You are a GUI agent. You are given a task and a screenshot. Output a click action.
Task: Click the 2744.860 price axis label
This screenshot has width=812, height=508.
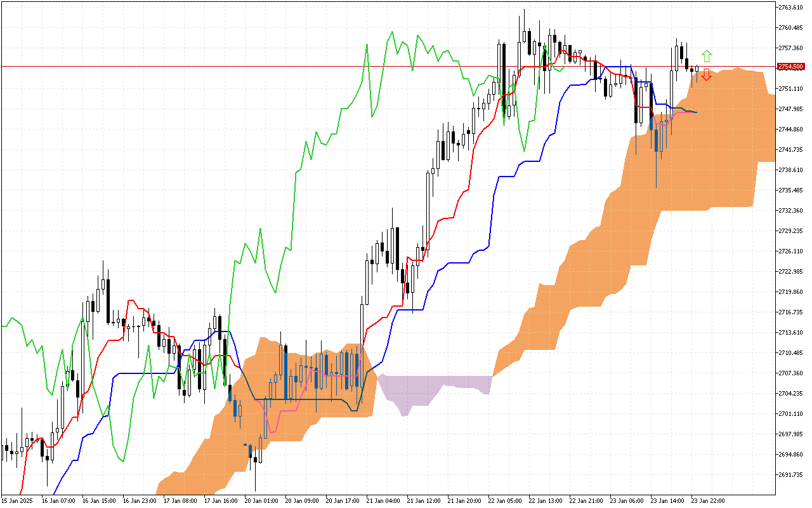(x=791, y=130)
